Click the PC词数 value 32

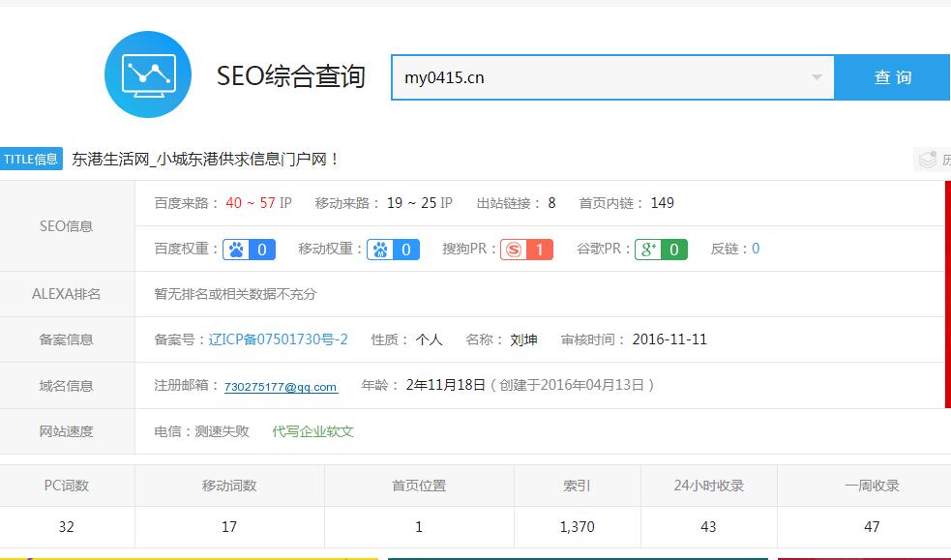pyautogui.click(x=67, y=527)
